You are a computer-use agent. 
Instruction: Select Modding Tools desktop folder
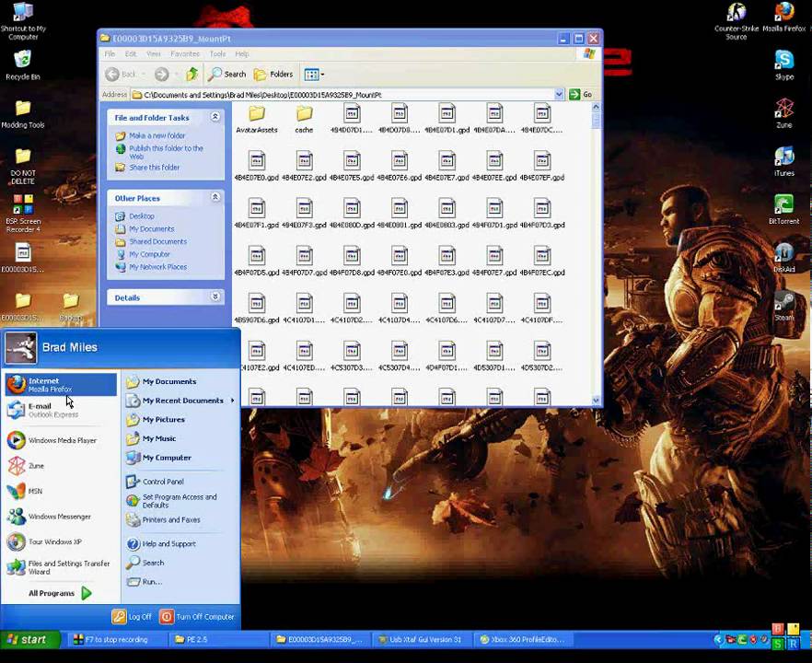pyautogui.click(x=22, y=114)
